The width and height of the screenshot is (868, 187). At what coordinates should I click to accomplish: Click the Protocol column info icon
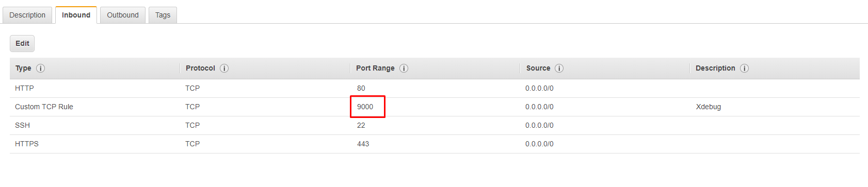point(224,68)
